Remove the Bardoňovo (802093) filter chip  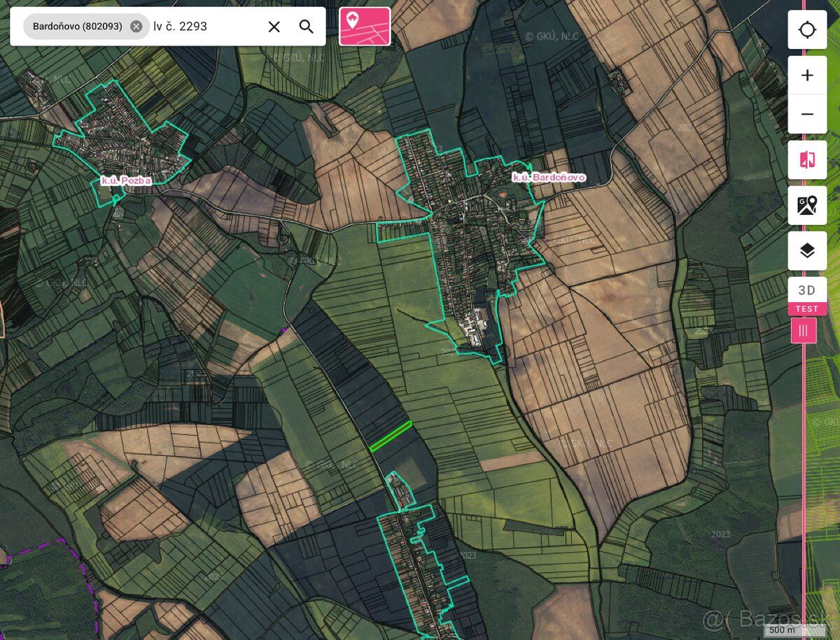coord(136,27)
